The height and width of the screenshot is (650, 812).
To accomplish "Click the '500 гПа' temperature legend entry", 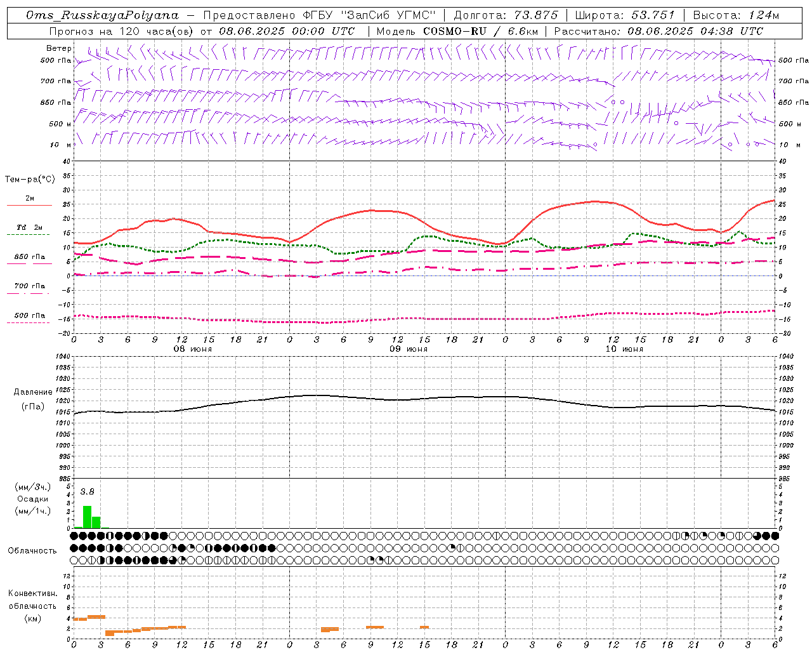I will click(x=30, y=315).
